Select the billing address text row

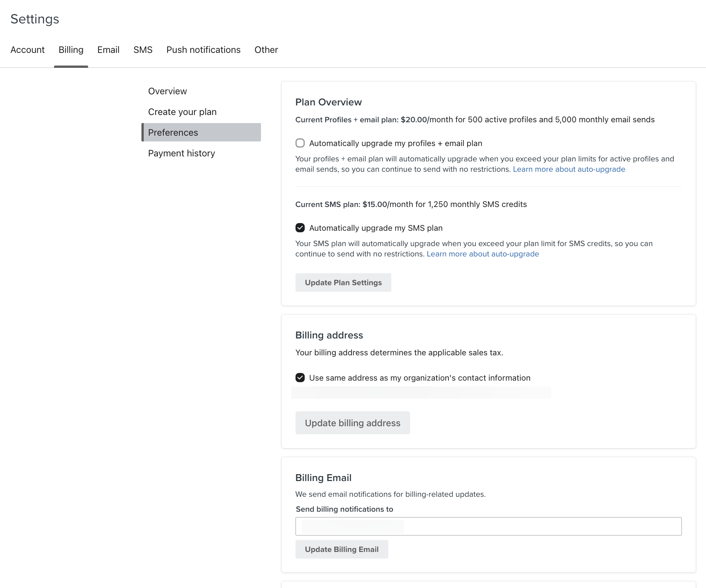click(421, 392)
